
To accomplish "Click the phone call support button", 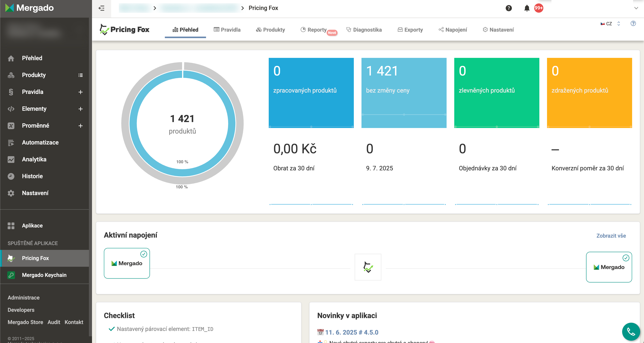I will (631, 332).
